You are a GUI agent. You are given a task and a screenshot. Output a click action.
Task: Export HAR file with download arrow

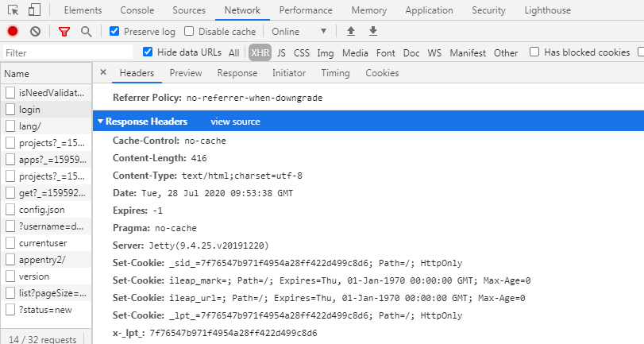pyautogui.click(x=373, y=31)
